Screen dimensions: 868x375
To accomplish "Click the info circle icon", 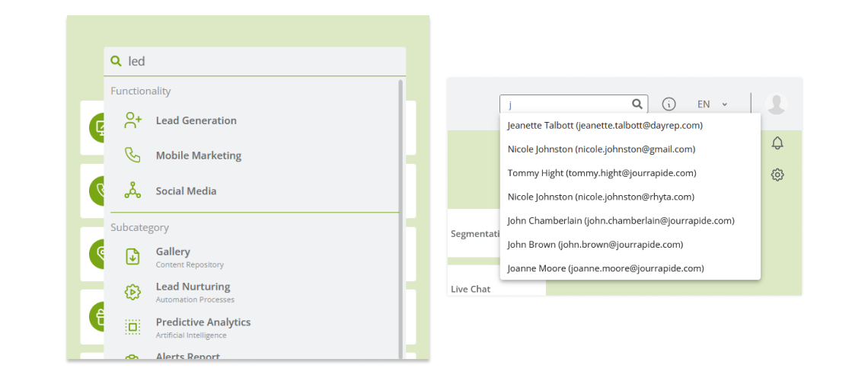I will [669, 104].
